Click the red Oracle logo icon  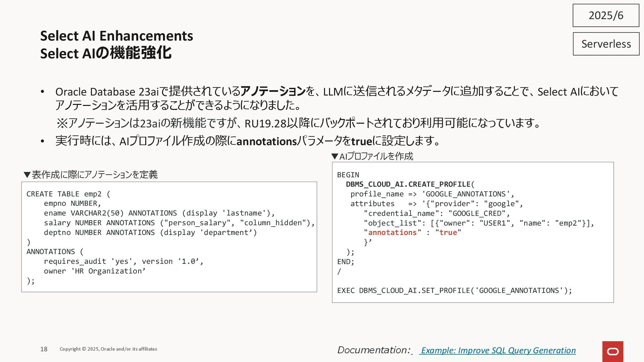pyautogui.click(x=613, y=352)
